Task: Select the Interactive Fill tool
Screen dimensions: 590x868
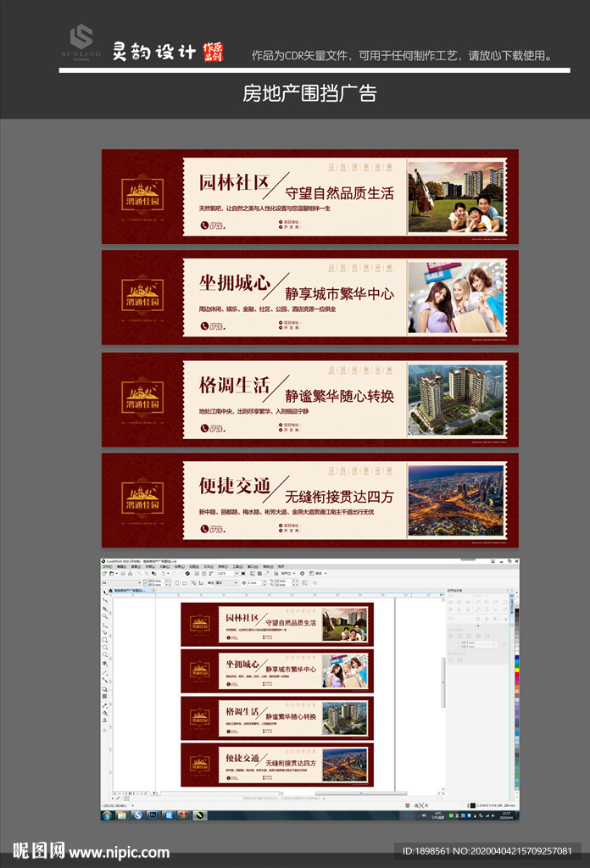Action: (105, 713)
